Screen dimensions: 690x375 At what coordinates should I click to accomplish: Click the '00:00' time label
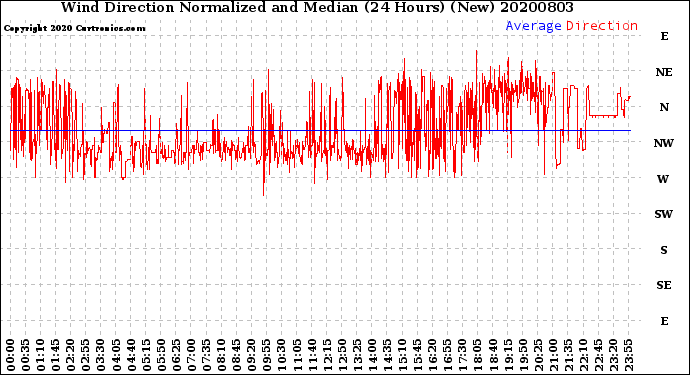[11, 355]
